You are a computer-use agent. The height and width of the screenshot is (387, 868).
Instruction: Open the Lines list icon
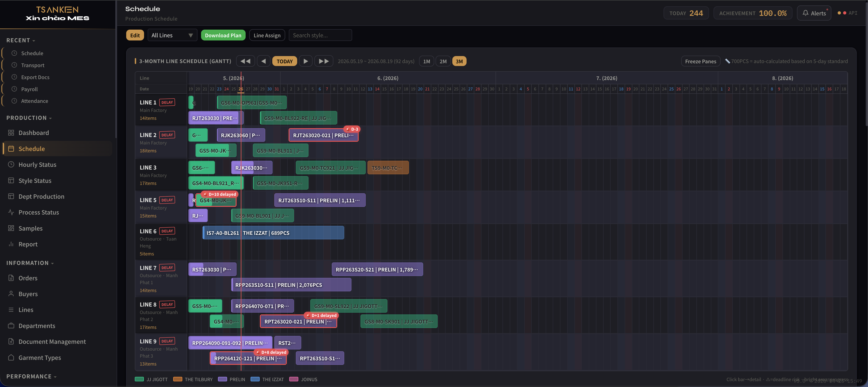[x=11, y=309]
